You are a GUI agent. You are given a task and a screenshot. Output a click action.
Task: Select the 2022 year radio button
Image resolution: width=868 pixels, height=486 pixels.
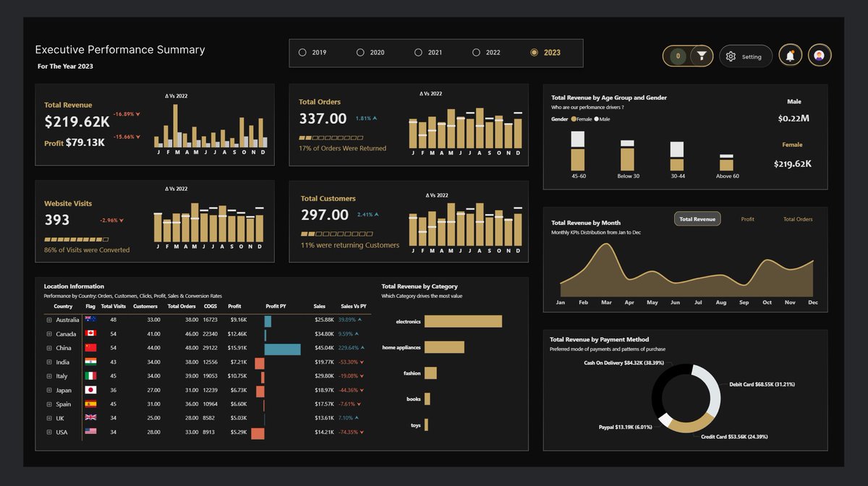[x=476, y=53]
